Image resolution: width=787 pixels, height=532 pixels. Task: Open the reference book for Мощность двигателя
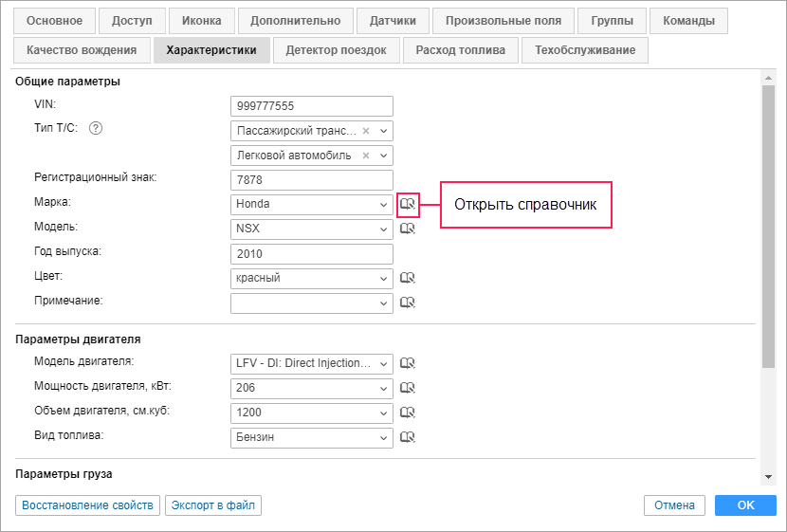(408, 388)
